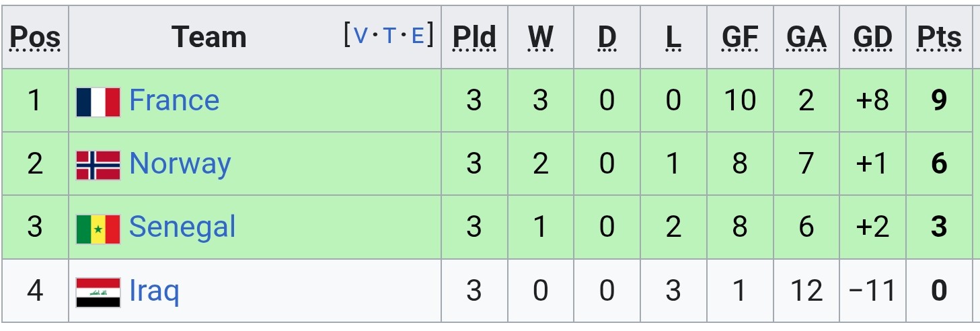Open the France team link
This screenshot has width=980, height=331.
pos(174,100)
